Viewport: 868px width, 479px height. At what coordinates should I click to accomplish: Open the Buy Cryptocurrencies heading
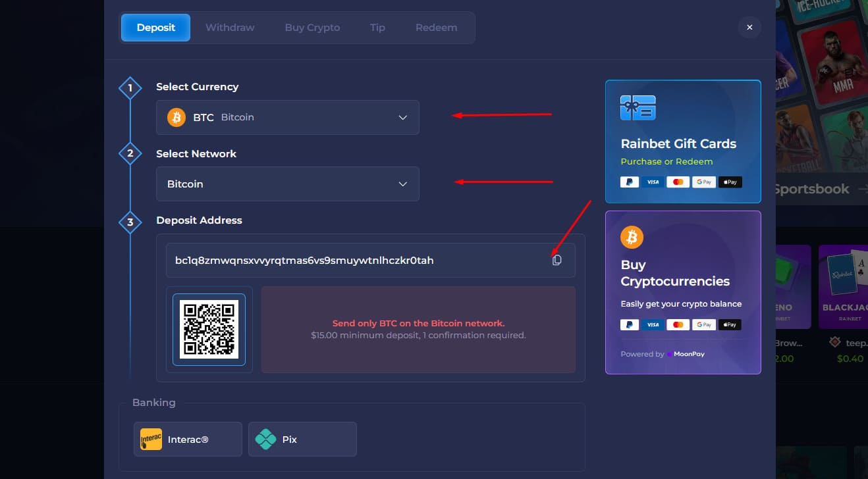click(675, 273)
